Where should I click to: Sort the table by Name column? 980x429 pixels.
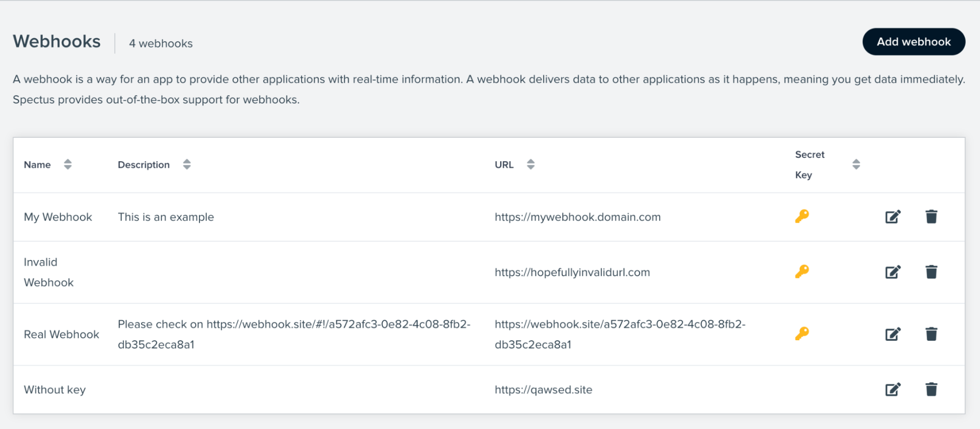click(68, 164)
